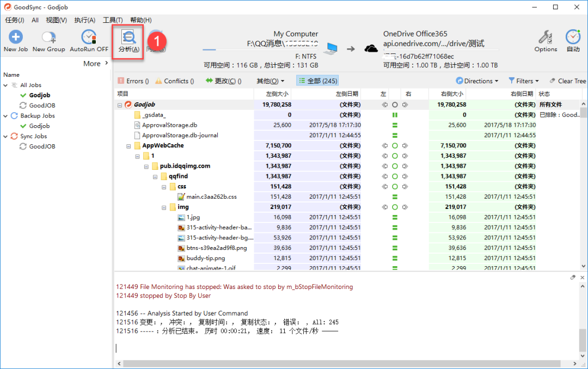Screen dimensions: 588x369
Task: Open the 工具(T) menu
Action: 113,20
